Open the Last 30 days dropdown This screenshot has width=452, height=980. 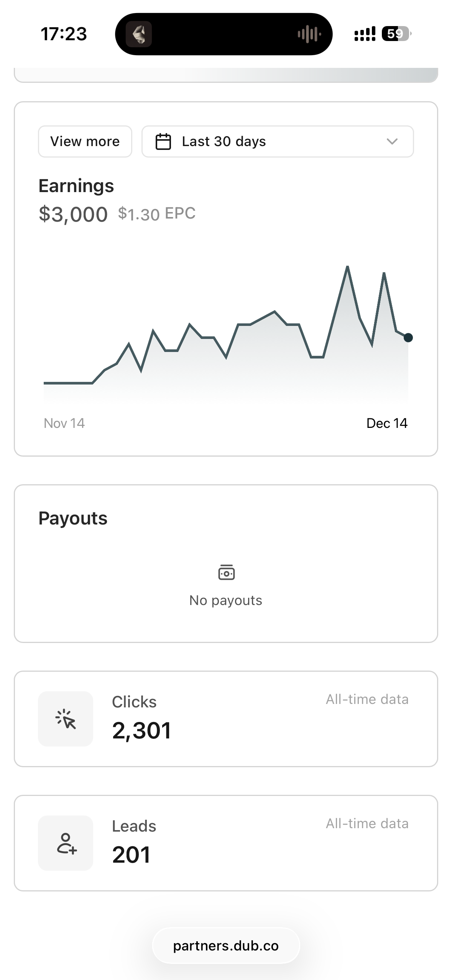278,141
